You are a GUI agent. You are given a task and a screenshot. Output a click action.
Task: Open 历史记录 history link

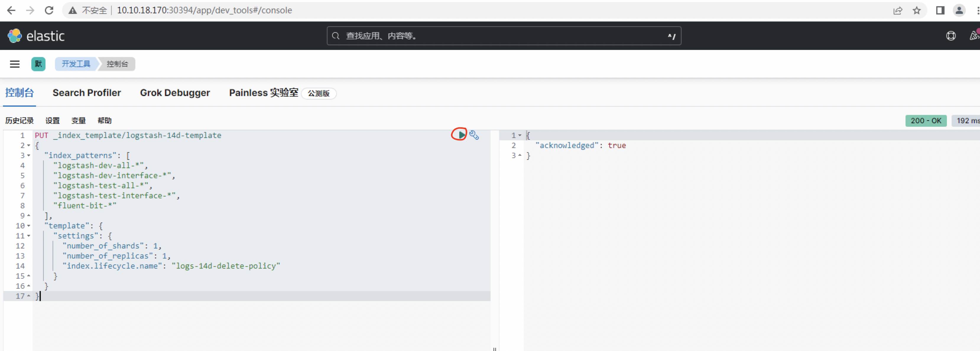pyautogui.click(x=20, y=121)
